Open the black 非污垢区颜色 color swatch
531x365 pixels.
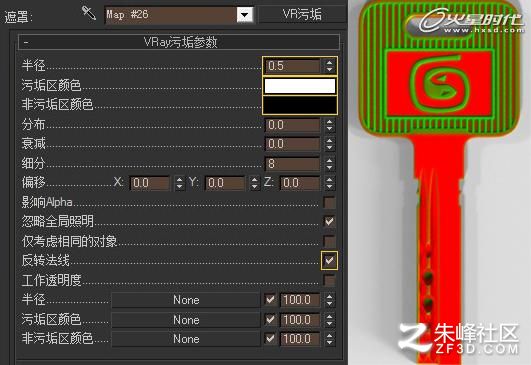point(300,105)
